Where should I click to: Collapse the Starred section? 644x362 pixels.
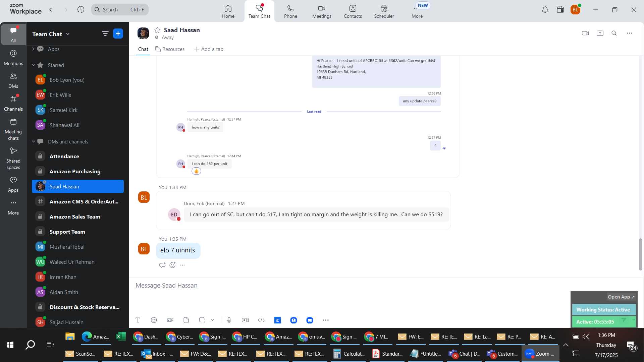click(34, 65)
